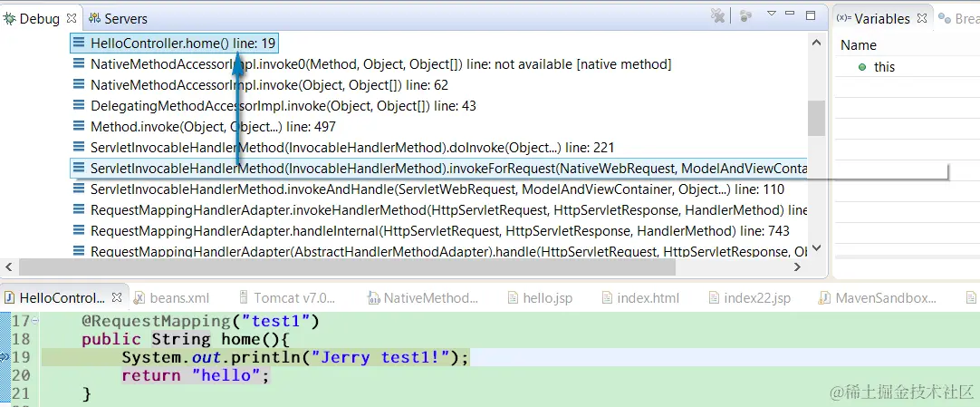Click line number 18 in the ruler
980x407 pixels.
click(21, 340)
